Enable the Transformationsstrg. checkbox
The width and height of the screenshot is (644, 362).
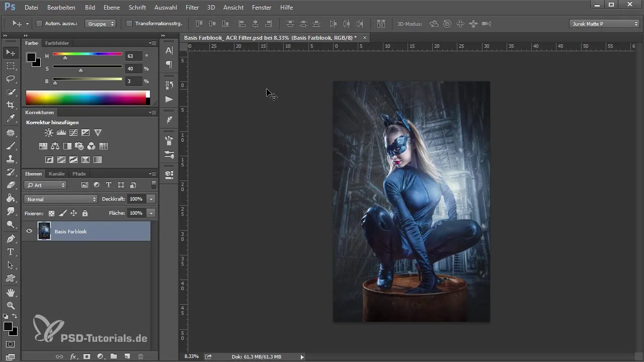pos(129,23)
